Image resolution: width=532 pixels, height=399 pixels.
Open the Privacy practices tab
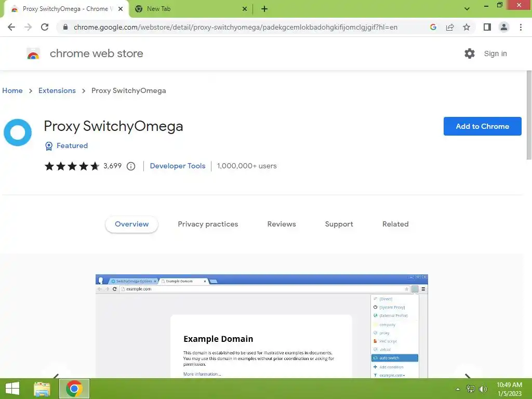pyautogui.click(x=208, y=224)
